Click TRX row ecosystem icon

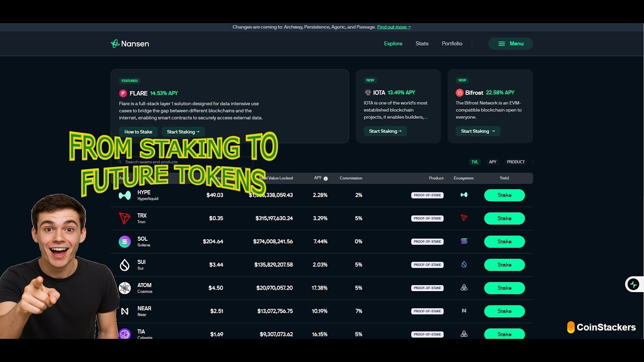464,218
